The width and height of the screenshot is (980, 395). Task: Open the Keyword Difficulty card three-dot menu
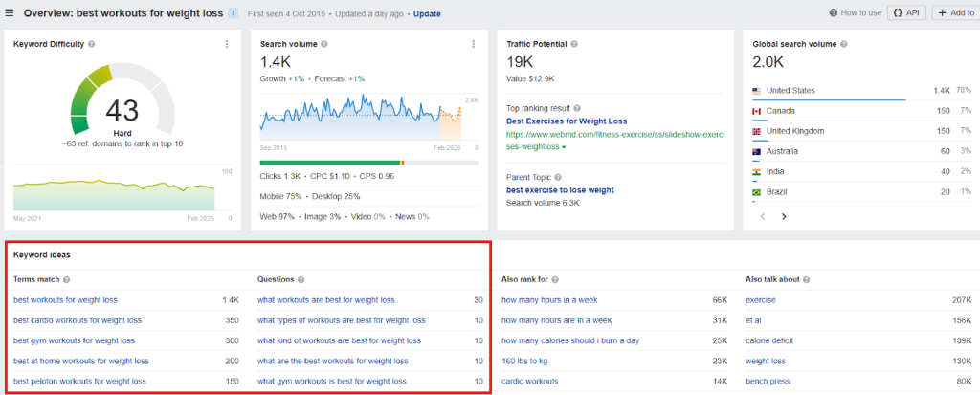(227, 44)
